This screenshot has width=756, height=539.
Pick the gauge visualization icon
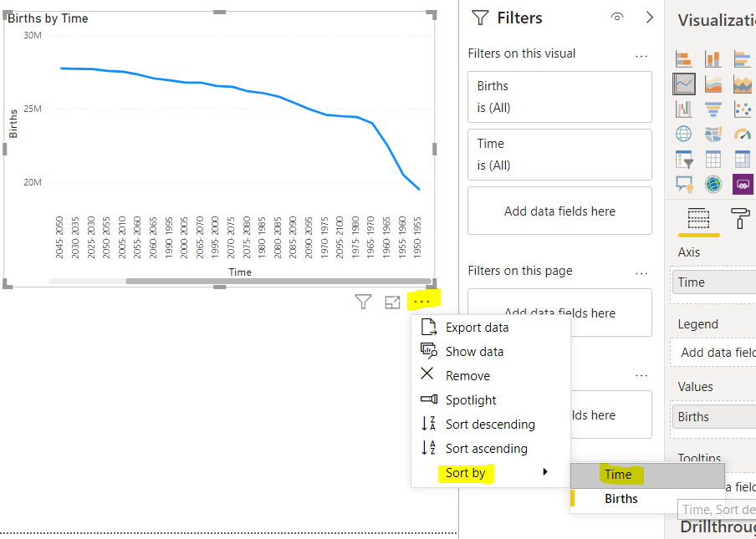tap(742, 134)
